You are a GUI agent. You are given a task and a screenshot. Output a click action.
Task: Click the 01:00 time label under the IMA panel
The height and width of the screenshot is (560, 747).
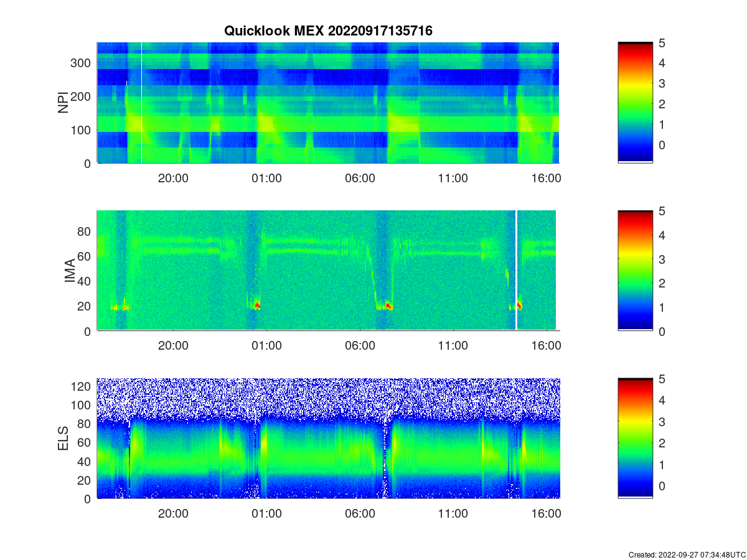(x=266, y=346)
